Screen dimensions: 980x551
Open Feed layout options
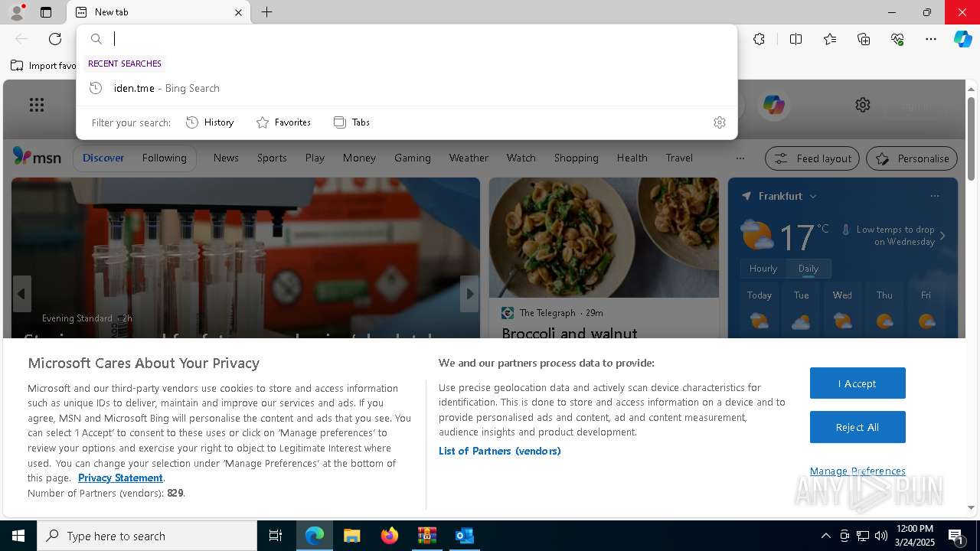point(812,158)
